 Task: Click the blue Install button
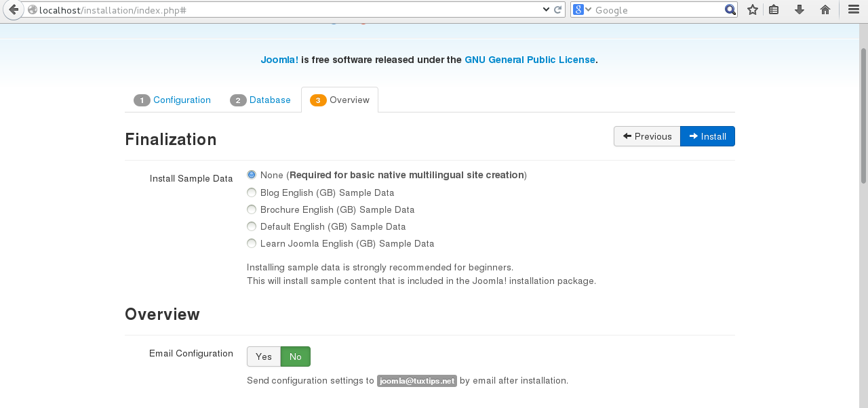707,136
